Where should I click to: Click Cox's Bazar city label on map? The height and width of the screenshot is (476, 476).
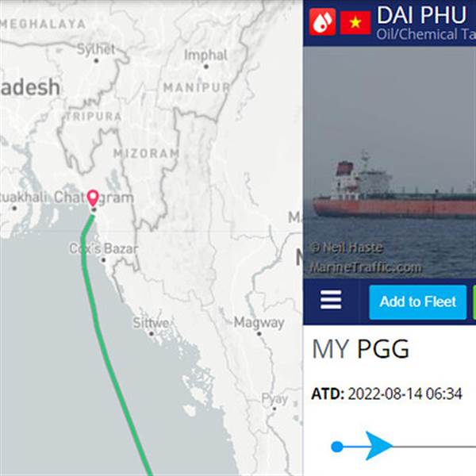(x=104, y=249)
